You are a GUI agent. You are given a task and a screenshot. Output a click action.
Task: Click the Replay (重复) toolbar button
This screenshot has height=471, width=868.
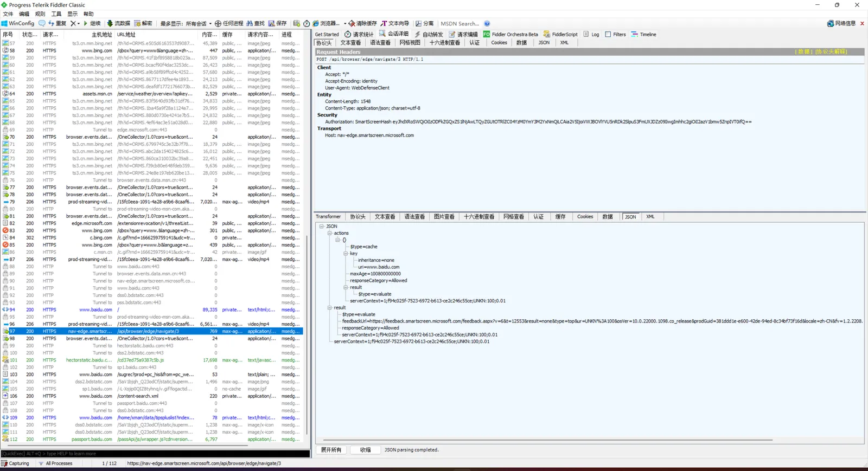tap(57, 23)
